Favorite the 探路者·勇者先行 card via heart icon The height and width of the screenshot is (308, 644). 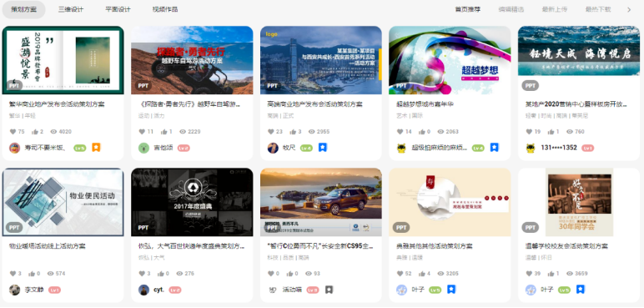[142, 132]
